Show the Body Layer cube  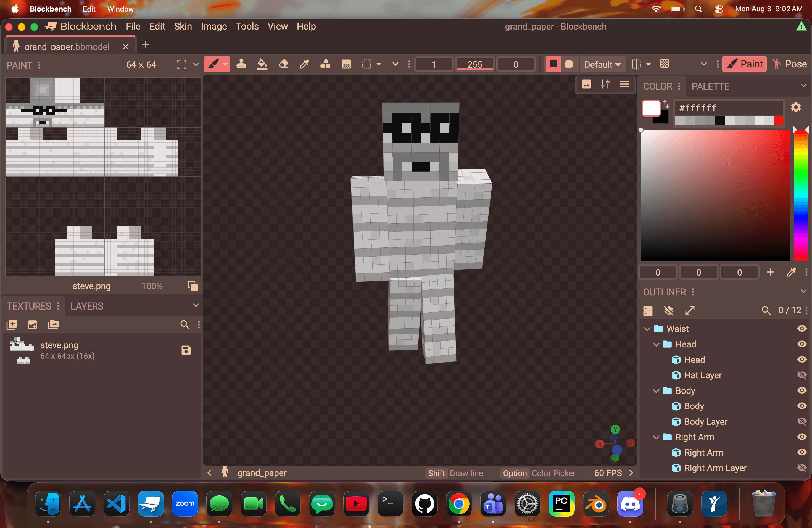click(x=802, y=421)
